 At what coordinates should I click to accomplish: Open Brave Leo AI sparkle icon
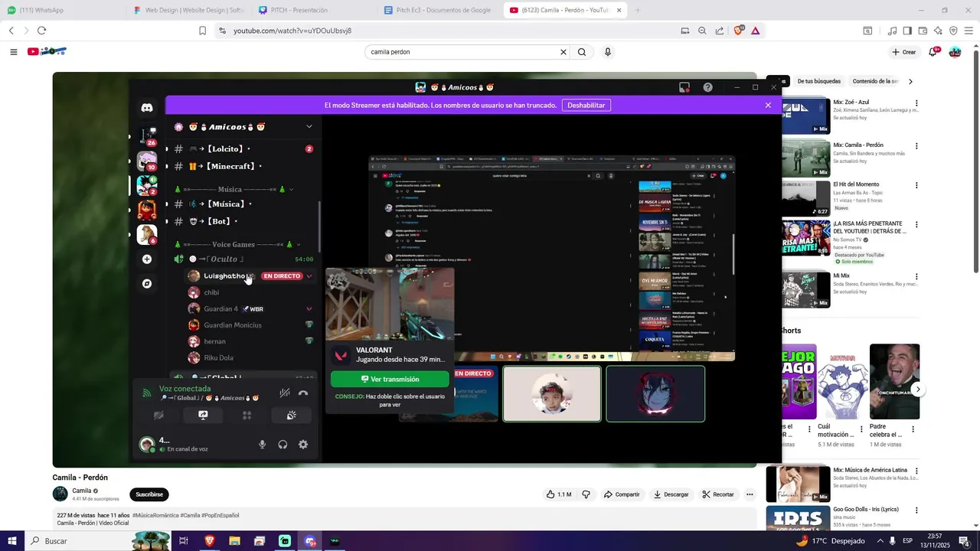pos(938,31)
